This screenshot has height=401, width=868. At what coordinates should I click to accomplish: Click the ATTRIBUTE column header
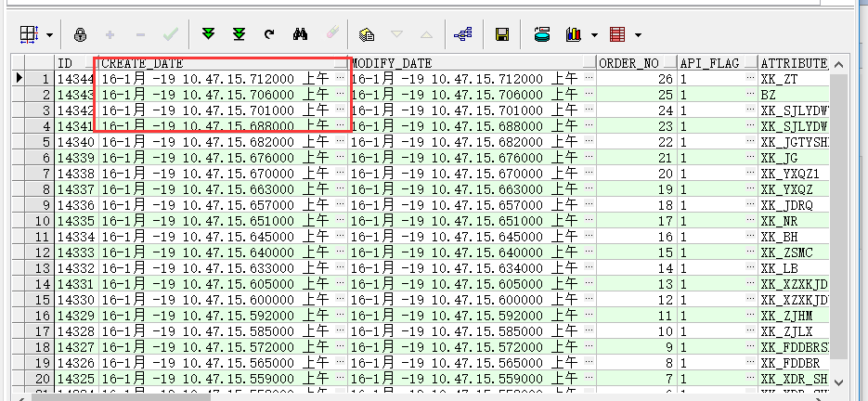[x=794, y=63]
